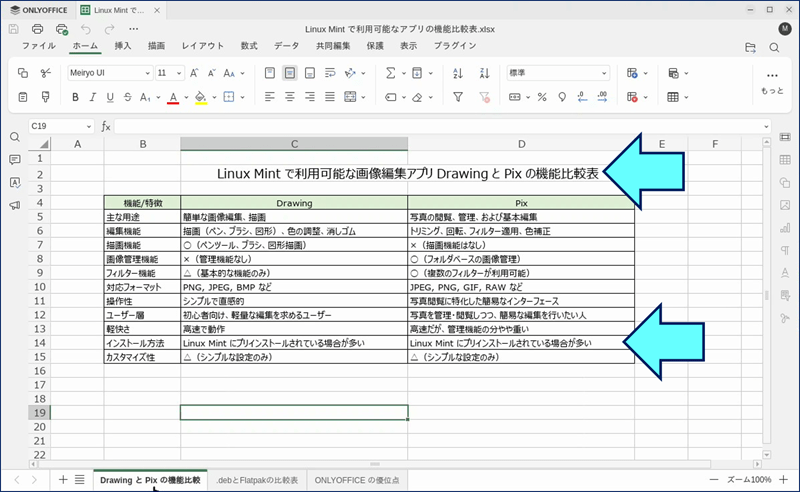Toggle italic formatting
Screen dimensions: 800x492
coord(92,97)
